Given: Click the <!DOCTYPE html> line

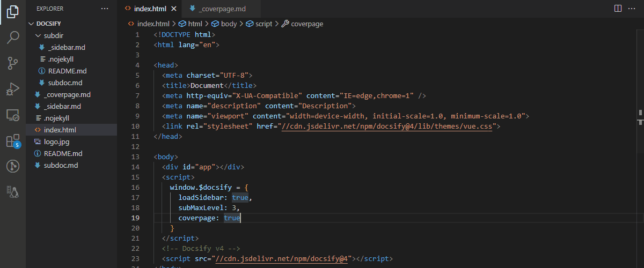Looking at the screenshot, I should click(x=185, y=34).
